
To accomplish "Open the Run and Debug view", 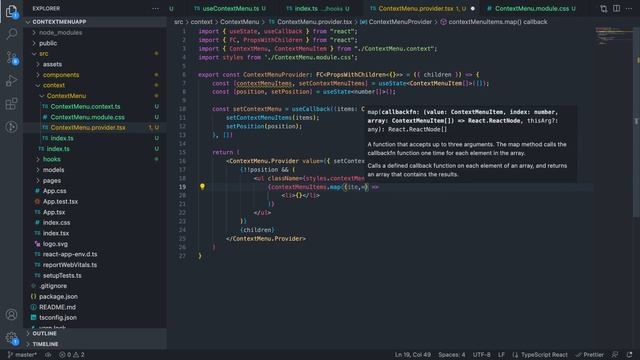I will pyautogui.click(x=11, y=80).
